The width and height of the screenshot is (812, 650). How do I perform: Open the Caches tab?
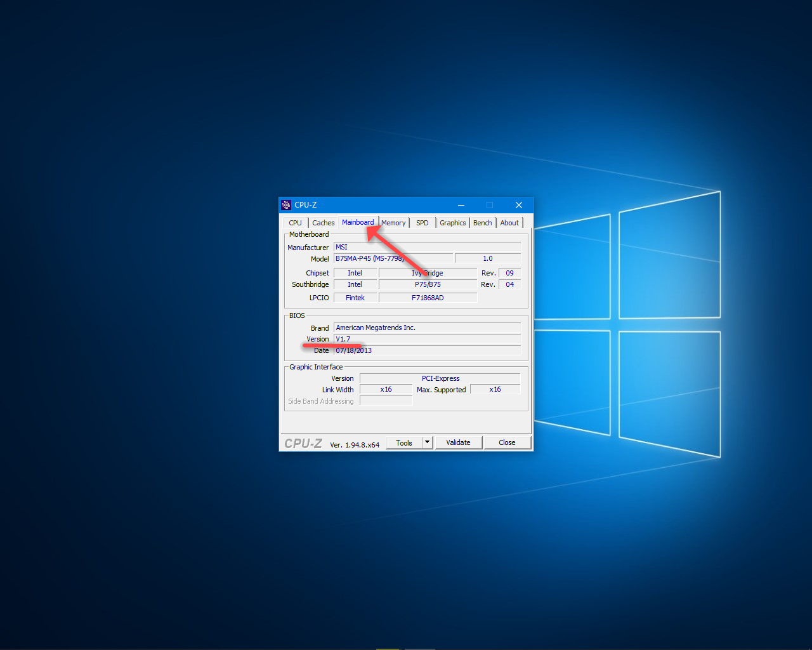coord(323,223)
